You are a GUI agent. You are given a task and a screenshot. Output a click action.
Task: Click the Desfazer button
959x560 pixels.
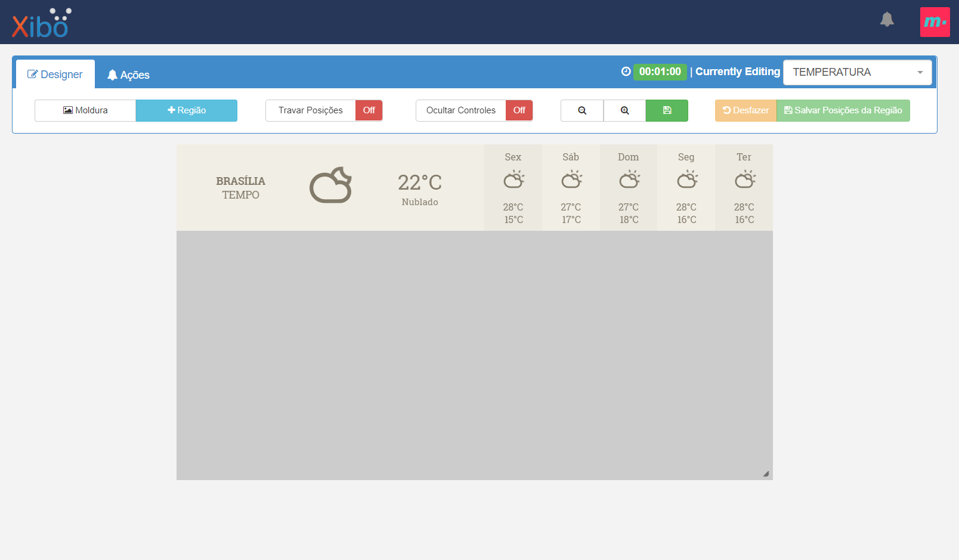[745, 110]
